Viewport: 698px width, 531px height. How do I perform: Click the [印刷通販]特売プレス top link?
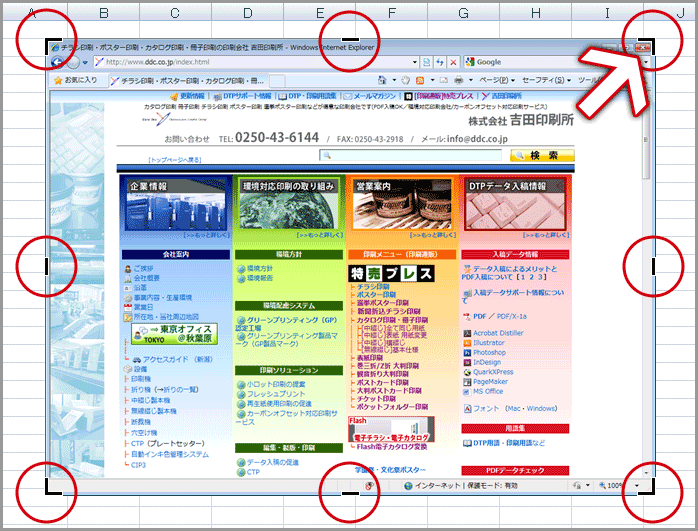(439, 96)
